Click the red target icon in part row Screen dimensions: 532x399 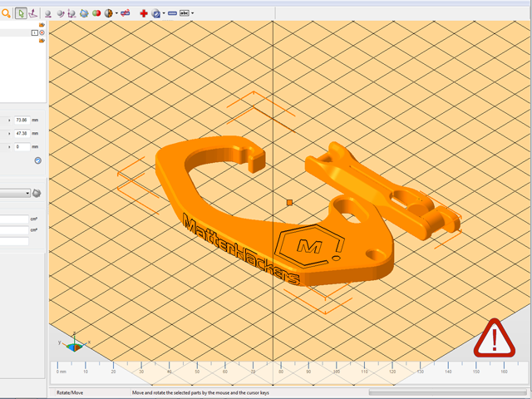(42, 32)
